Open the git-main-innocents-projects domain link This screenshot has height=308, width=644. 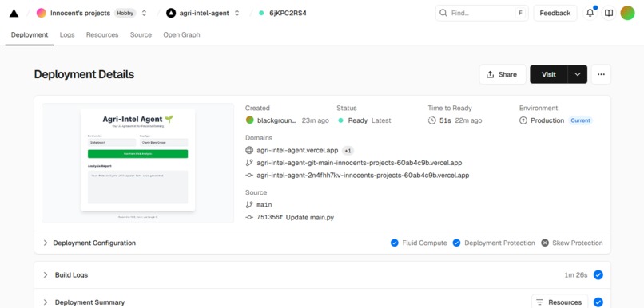(x=360, y=163)
